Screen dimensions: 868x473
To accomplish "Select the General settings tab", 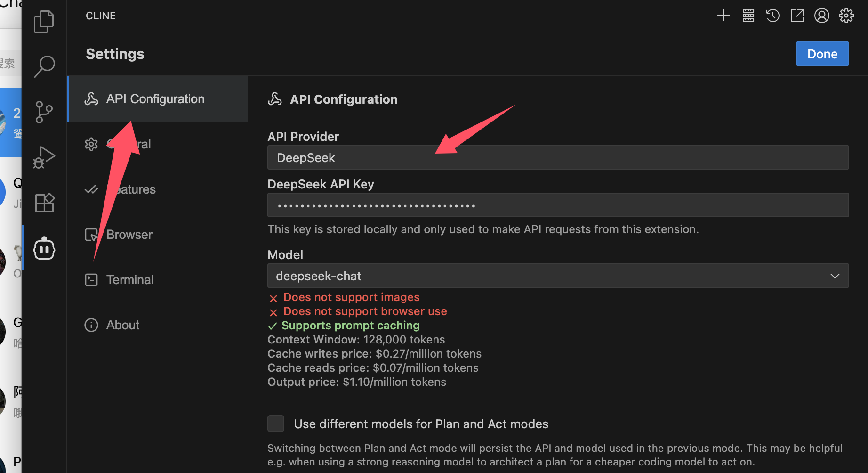I will [x=158, y=144].
